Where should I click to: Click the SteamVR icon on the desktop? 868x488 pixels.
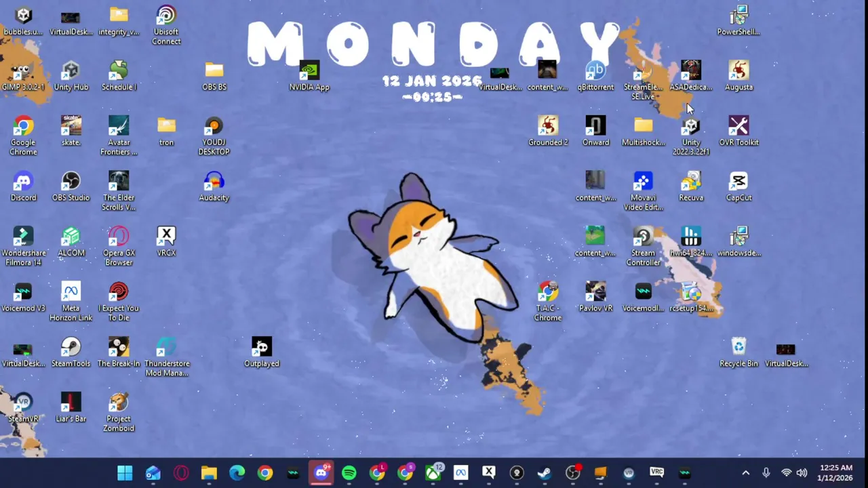(23, 408)
